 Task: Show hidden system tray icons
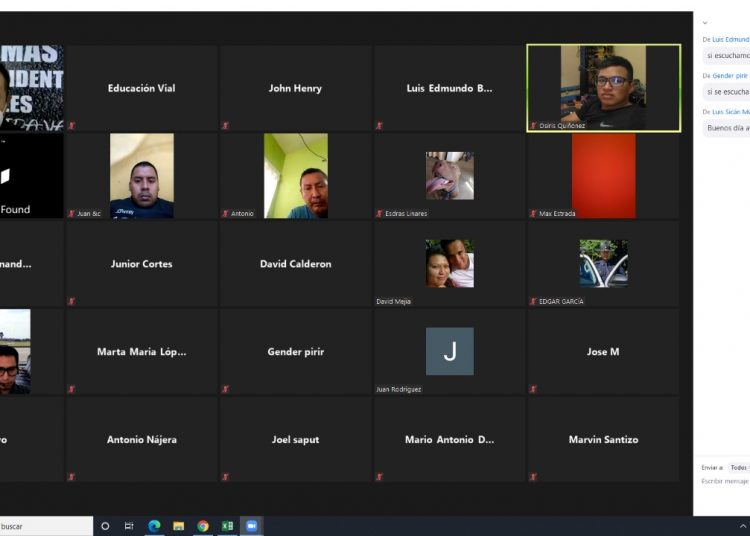[x=743, y=526]
